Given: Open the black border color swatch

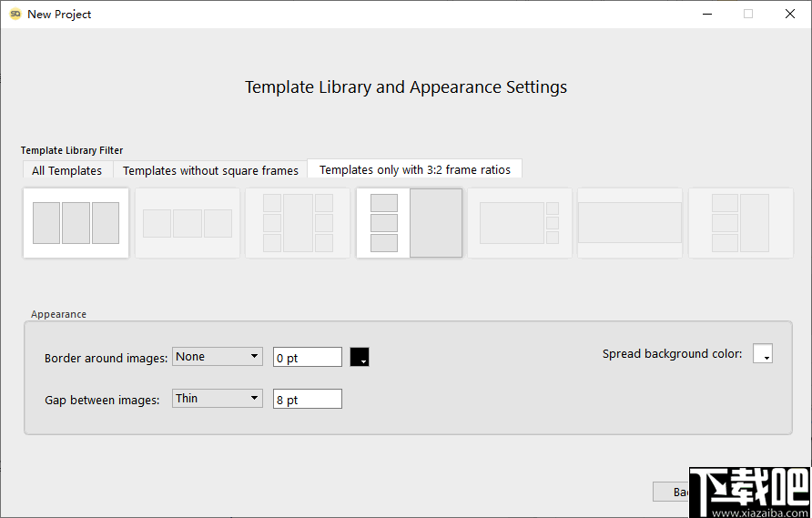Looking at the screenshot, I should (360, 357).
